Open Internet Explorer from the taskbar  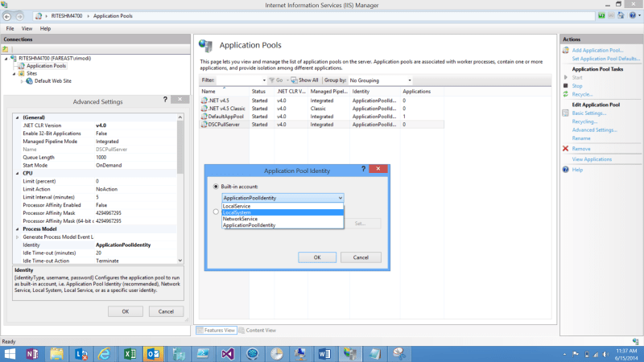[105, 354]
